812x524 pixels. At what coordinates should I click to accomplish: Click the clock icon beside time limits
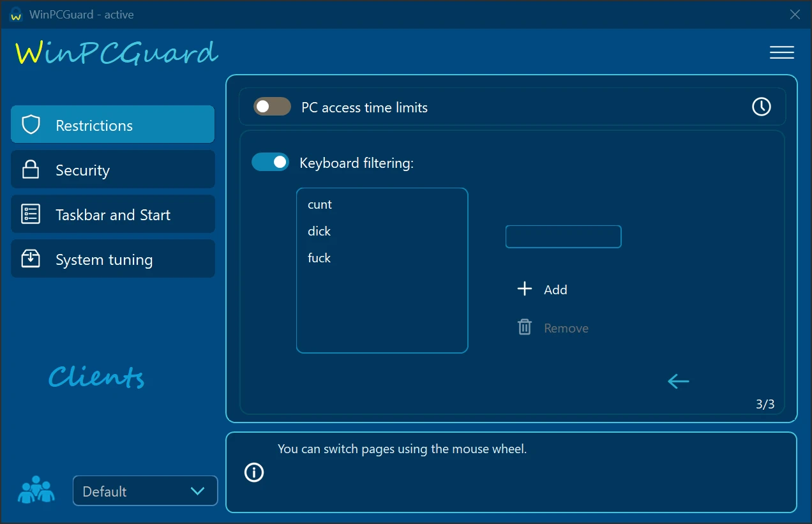click(761, 107)
